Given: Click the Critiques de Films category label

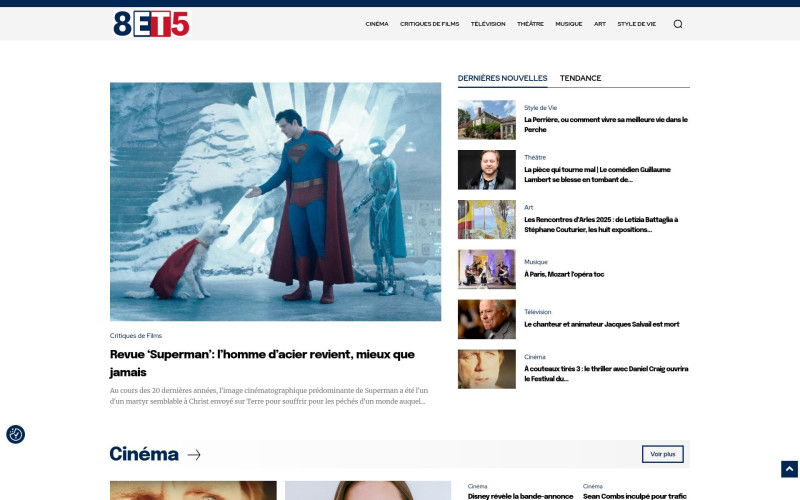Looking at the screenshot, I should pos(136,336).
